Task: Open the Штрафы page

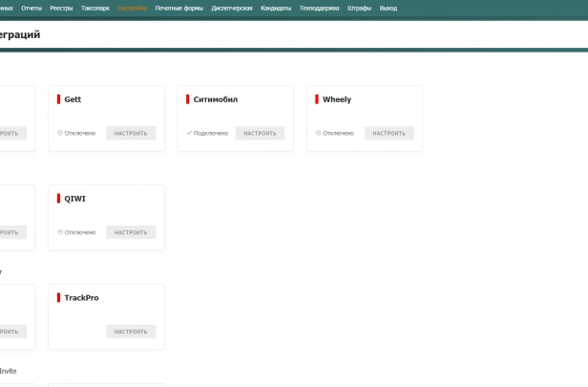Action: click(359, 8)
